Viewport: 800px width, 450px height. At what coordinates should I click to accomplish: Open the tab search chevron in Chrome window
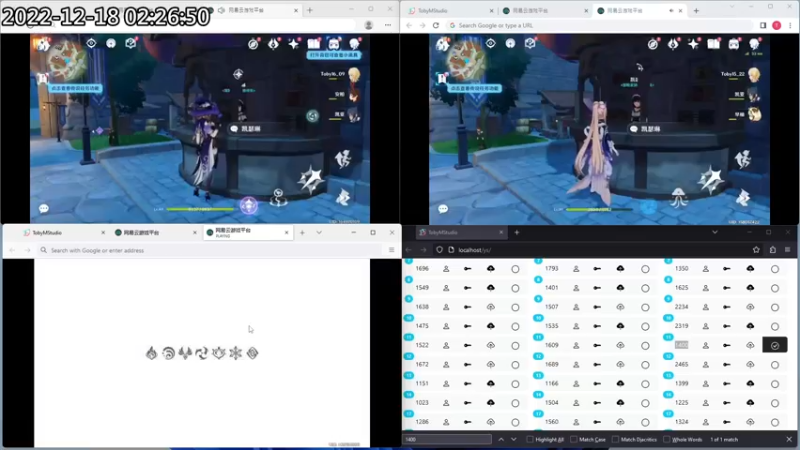tap(732, 7)
